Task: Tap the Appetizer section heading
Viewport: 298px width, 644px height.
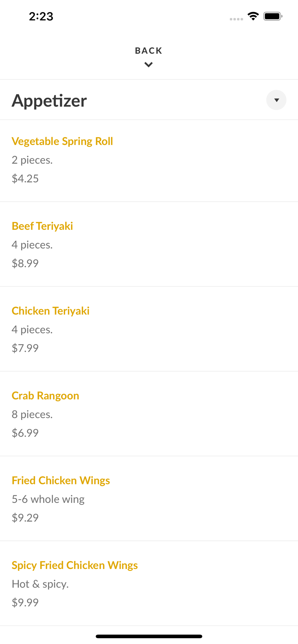Action: click(x=49, y=100)
